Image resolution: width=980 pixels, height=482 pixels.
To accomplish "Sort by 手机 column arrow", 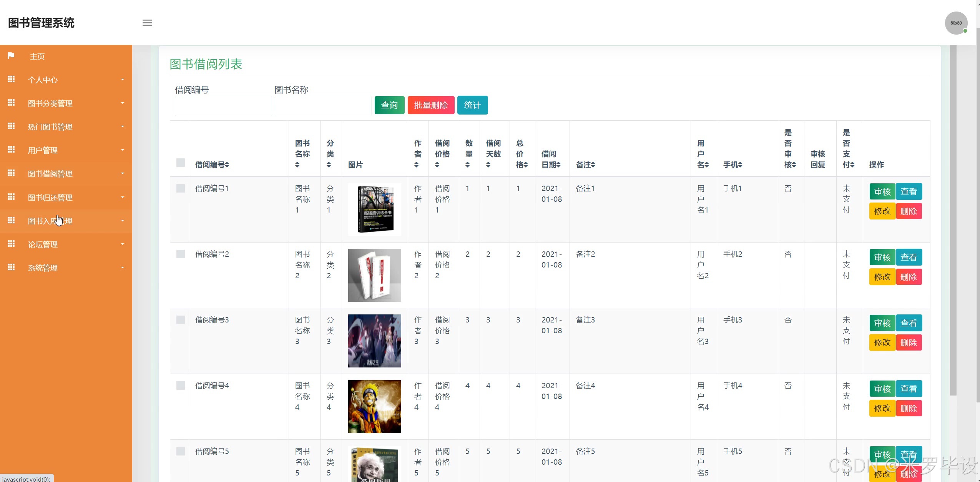I will tap(740, 165).
